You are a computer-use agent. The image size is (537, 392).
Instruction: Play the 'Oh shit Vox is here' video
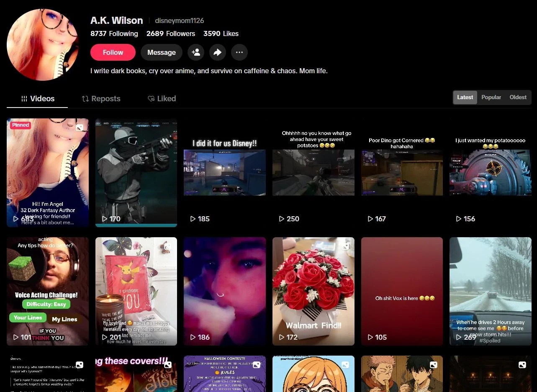point(402,291)
